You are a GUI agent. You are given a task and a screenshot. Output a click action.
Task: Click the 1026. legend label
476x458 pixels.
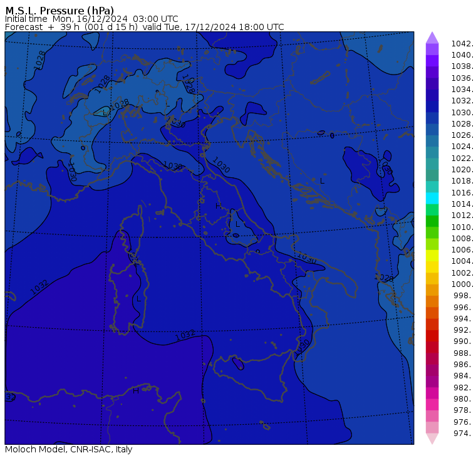pos(462,135)
